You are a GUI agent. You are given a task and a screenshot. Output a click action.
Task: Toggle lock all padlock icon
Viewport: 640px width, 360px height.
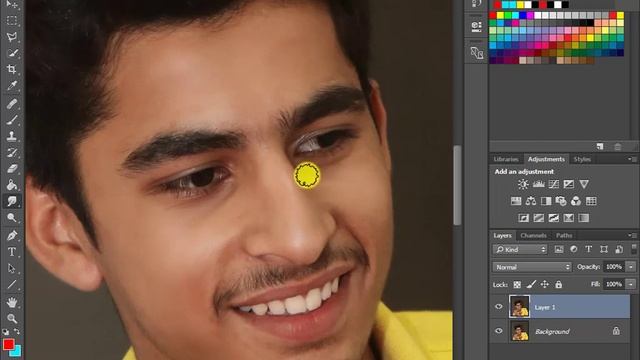[558, 284]
